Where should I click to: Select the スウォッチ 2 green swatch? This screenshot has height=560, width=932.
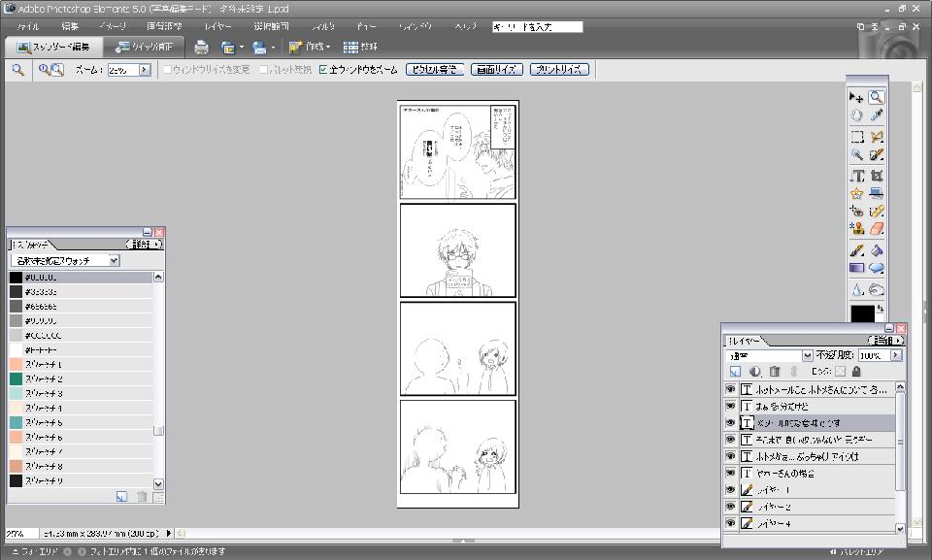tap(81, 379)
